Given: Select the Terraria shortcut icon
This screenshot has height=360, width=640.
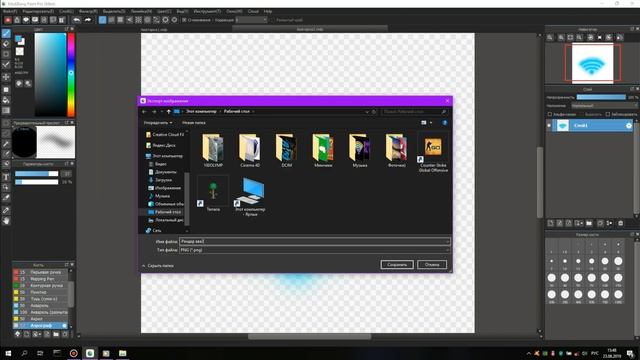Looking at the screenshot, I should pyautogui.click(x=213, y=194).
